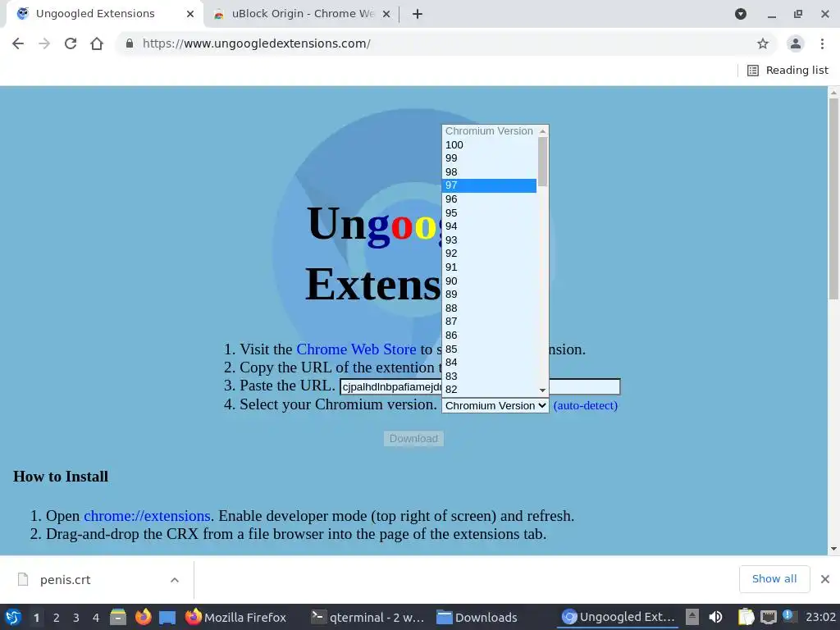The width and height of the screenshot is (840, 630).
Task: Reload the current page
Action: click(71, 43)
